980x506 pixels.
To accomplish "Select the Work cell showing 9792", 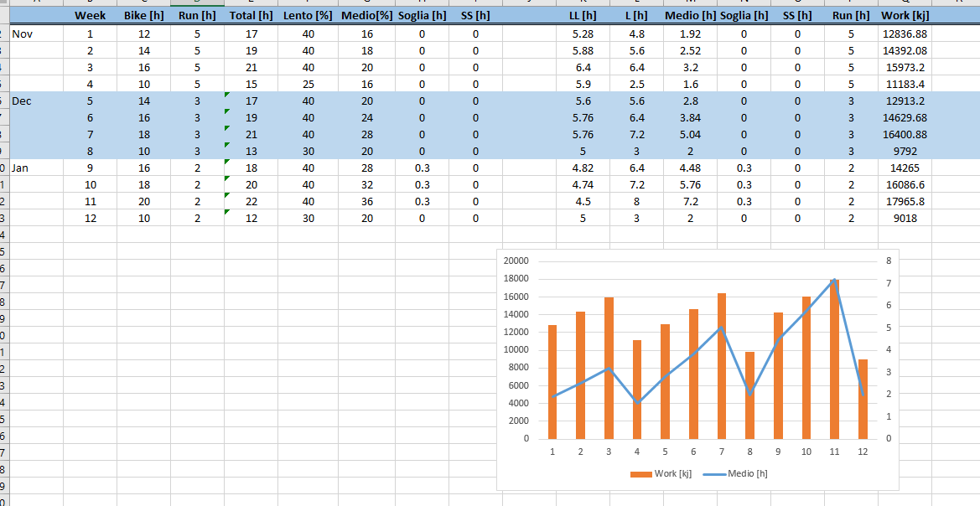I will (905, 151).
